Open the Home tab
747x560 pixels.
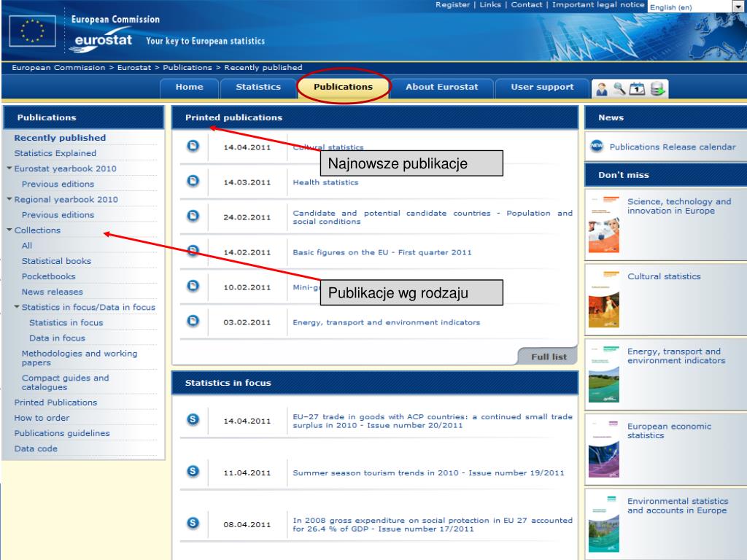(x=189, y=87)
